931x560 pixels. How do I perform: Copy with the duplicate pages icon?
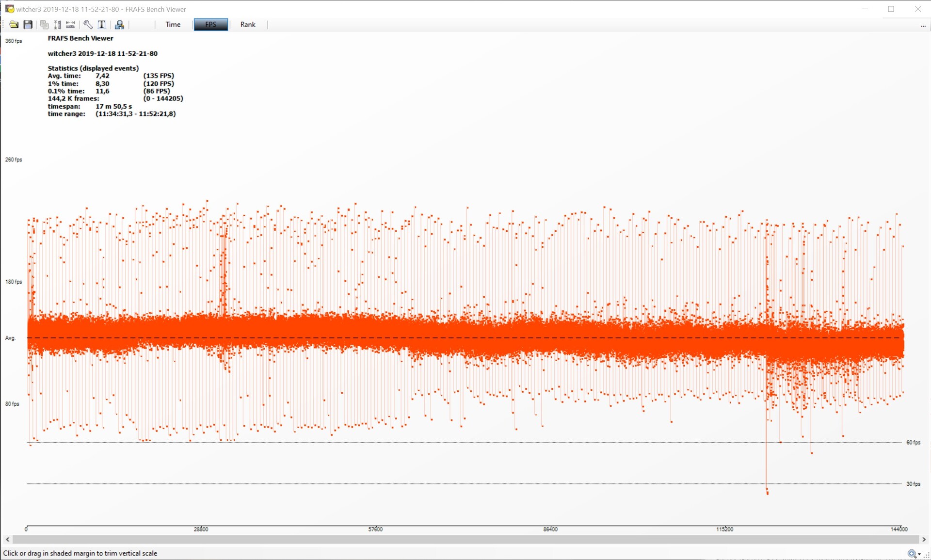pyautogui.click(x=44, y=25)
